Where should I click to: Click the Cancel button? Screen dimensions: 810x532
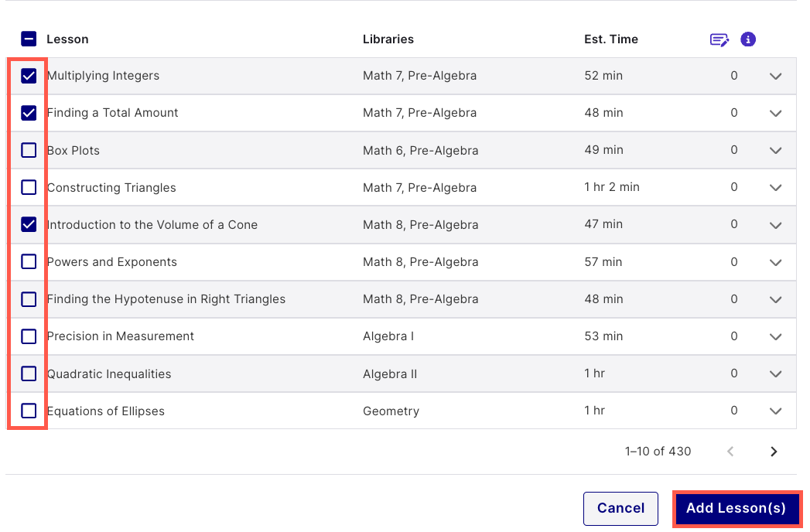(620, 508)
